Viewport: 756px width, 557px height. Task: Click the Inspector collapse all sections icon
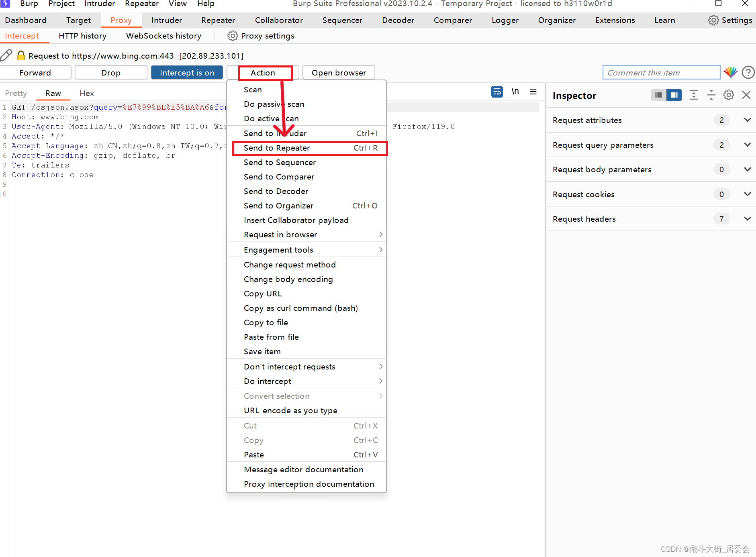711,95
